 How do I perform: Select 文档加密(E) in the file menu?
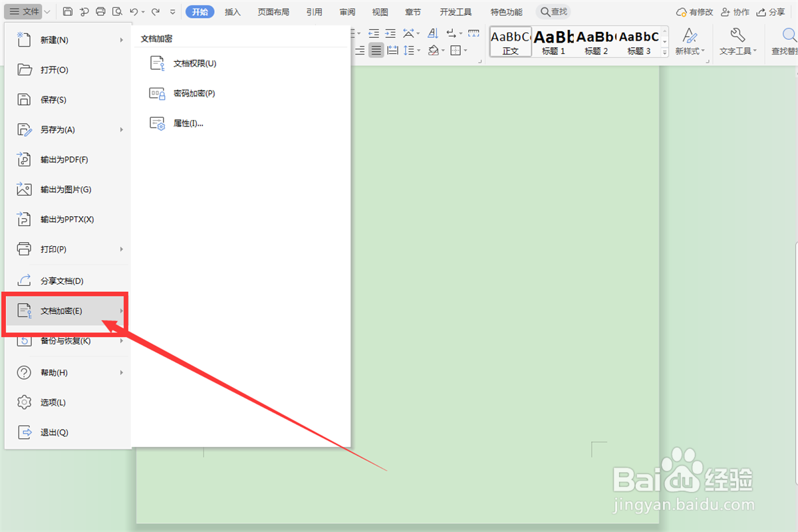pos(68,311)
